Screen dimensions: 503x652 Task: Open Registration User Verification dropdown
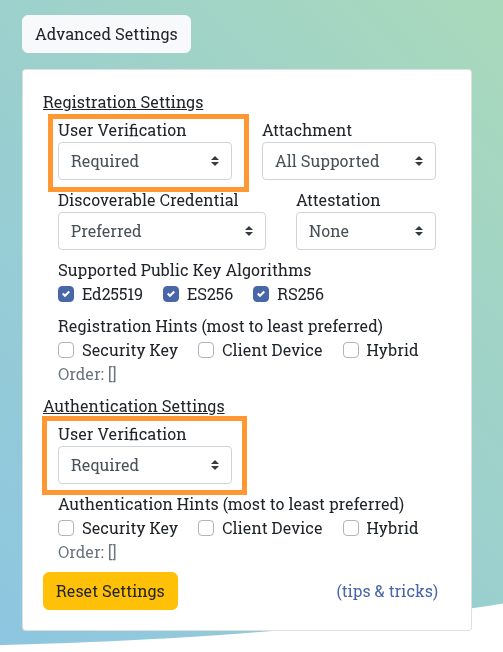(145, 161)
